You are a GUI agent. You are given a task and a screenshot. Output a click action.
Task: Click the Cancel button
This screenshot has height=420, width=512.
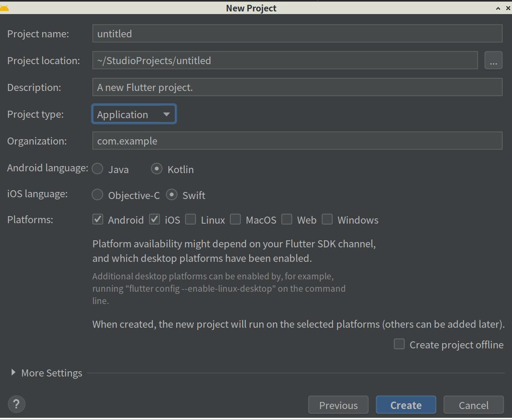(473, 405)
